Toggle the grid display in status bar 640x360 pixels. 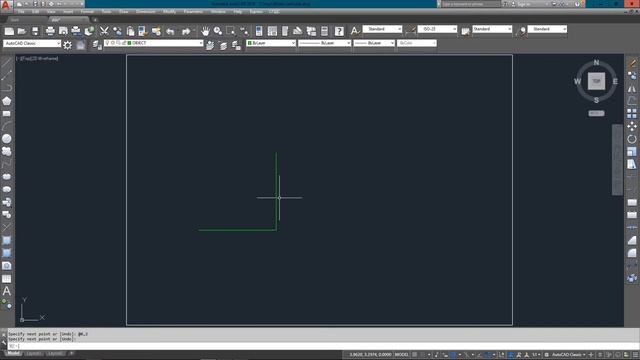[x=414, y=355]
